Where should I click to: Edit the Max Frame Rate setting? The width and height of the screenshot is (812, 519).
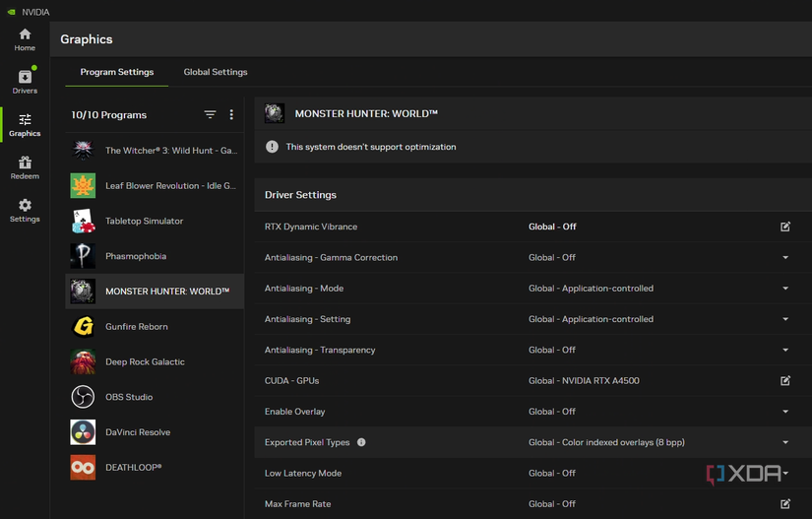(x=784, y=504)
